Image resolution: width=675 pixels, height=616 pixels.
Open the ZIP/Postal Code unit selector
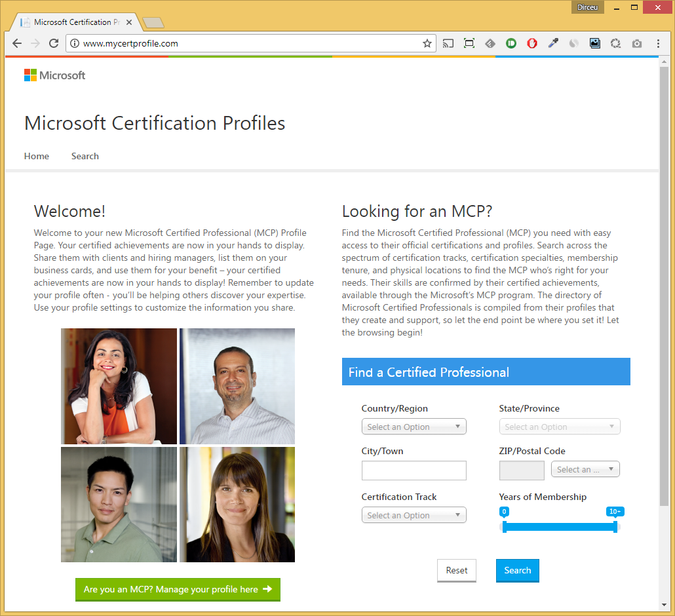585,469
